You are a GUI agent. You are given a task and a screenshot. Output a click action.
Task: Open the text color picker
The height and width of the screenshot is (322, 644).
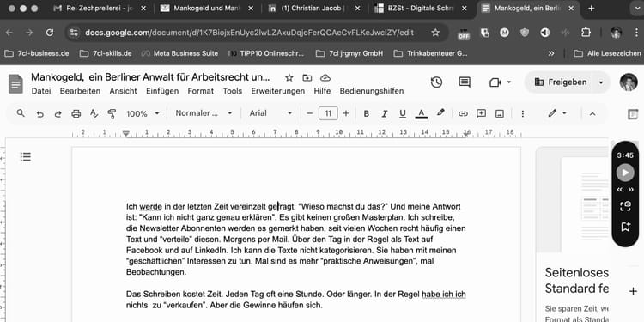(421, 113)
